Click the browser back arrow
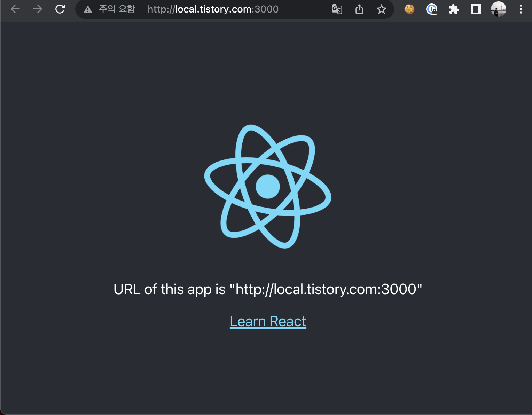Image resolution: width=532 pixels, height=415 pixels. pyautogui.click(x=15, y=9)
